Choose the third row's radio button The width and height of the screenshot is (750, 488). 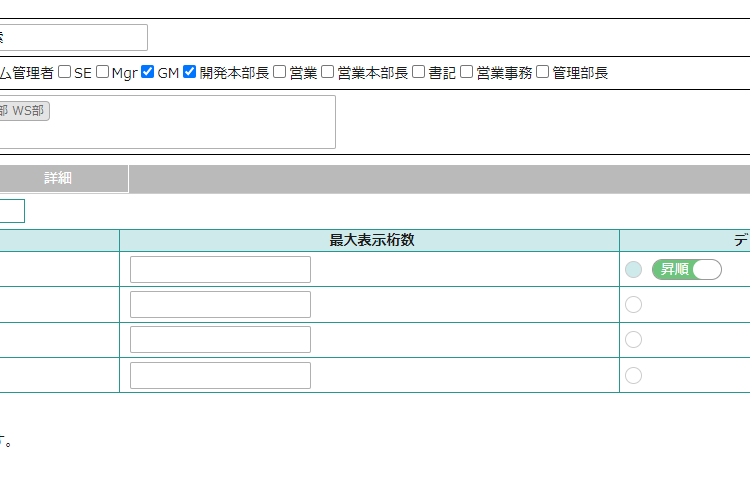click(634, 340)
